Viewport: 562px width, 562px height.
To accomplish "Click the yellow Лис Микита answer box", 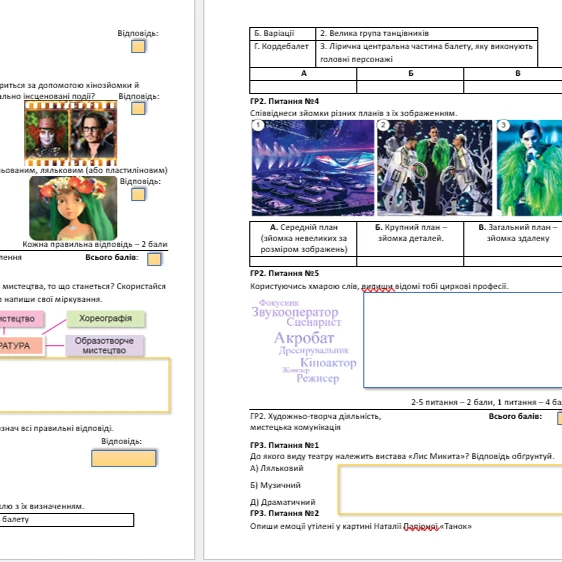I will [450, 490].
